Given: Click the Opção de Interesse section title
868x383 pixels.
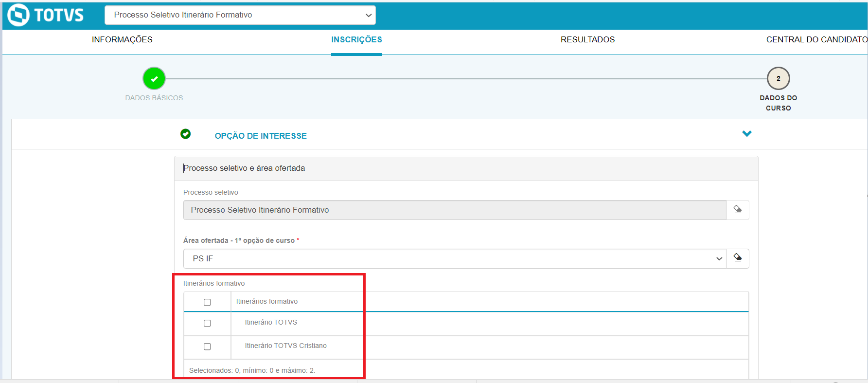Looking at the screenshot, I should click(261, 136).
